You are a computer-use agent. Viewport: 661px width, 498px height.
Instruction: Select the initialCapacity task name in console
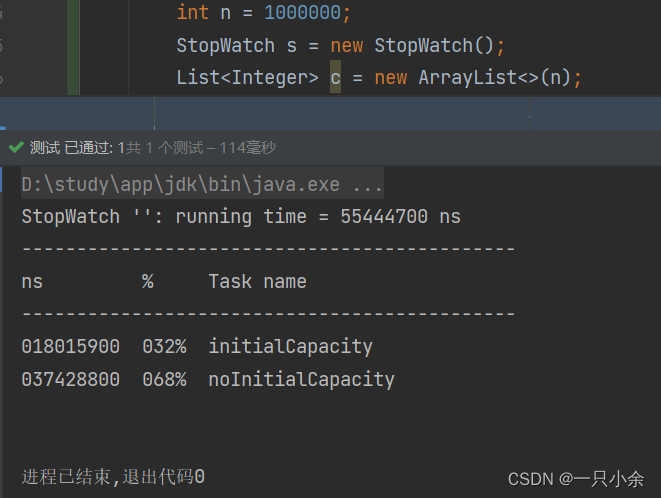(x=290, y=347)
